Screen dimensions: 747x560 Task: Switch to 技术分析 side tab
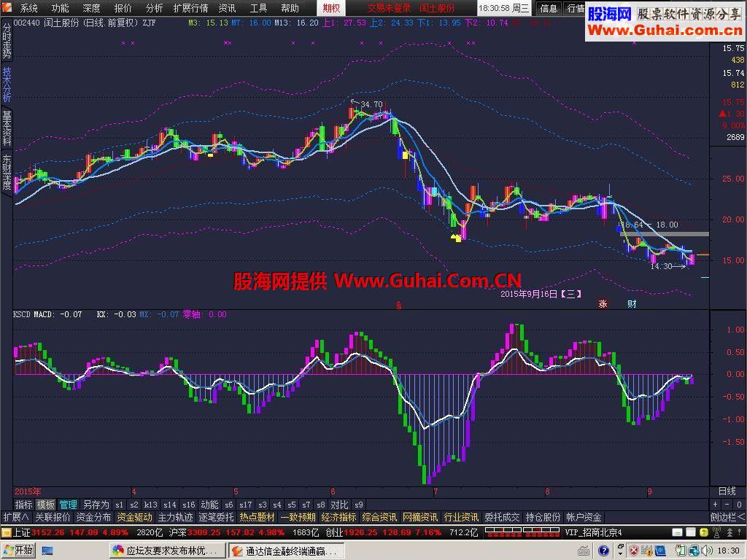point(7,84)
